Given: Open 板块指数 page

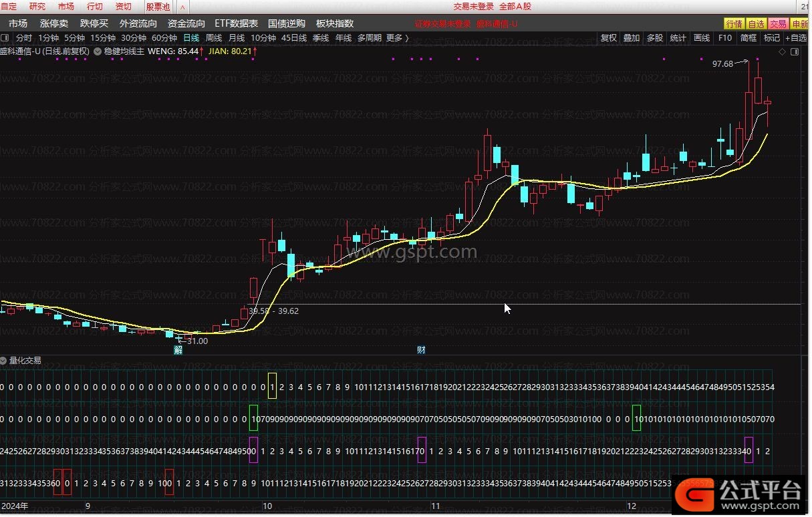Looking at the screenshot, I should click(x=335, y=23).
